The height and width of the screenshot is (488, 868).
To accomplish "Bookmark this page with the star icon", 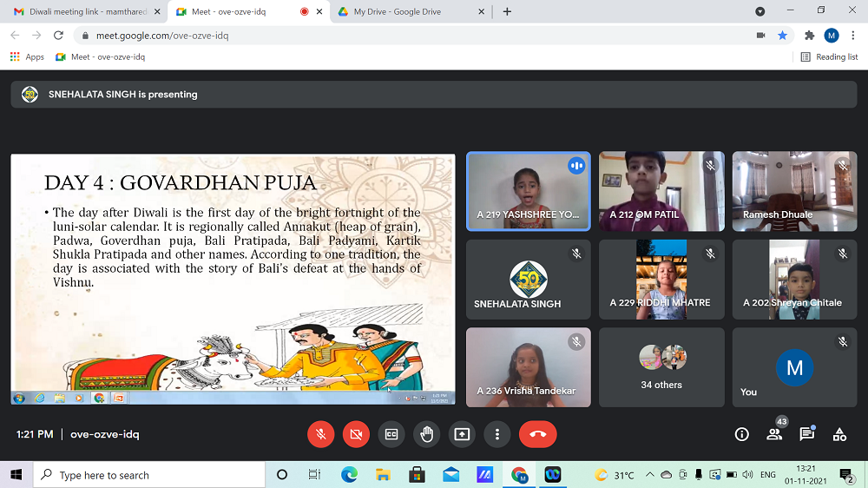I will coord(782,36).
